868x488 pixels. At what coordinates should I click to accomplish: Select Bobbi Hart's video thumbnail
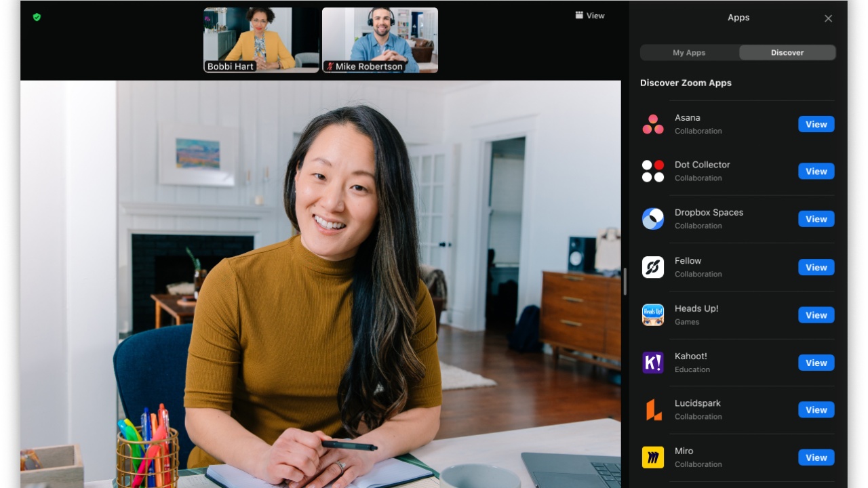[x=261, y=39]
